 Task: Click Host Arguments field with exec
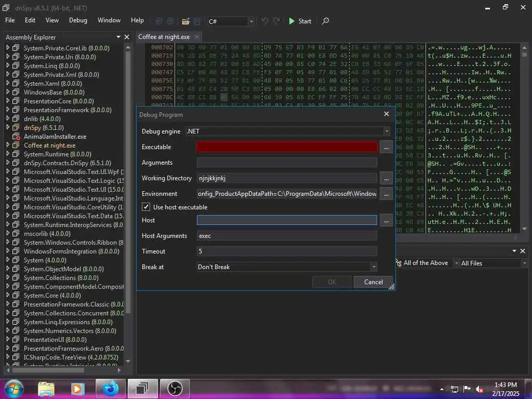pyautogui.click(x=287, y=236)
